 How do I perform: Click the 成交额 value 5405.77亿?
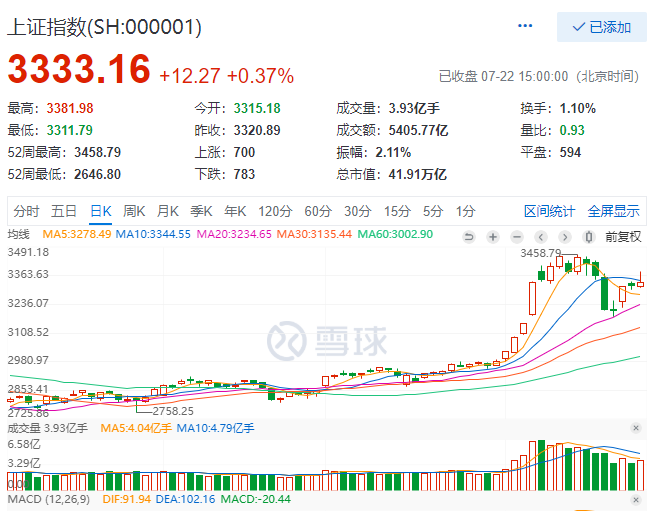pos(418,130)
